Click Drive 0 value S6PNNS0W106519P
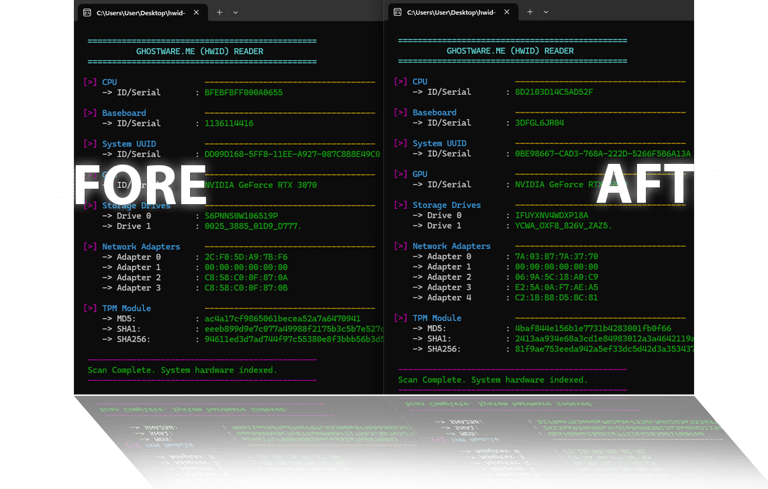The image size is (768, 489). coord(241,216)
